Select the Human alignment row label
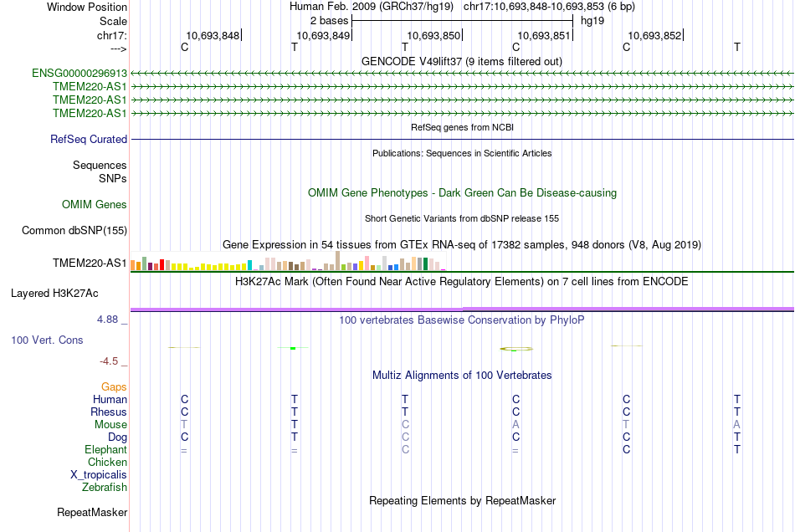The width and height of the screenshot is (795, 532). (110, 399)
